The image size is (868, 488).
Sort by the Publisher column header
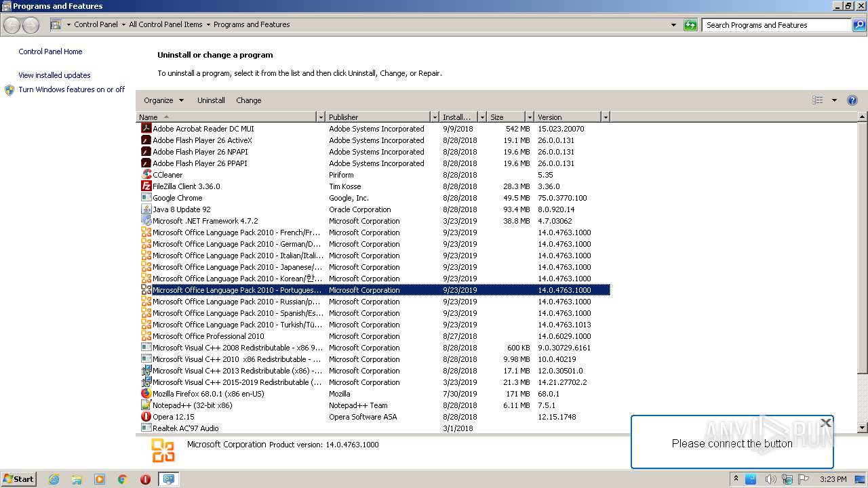(378, 117)
